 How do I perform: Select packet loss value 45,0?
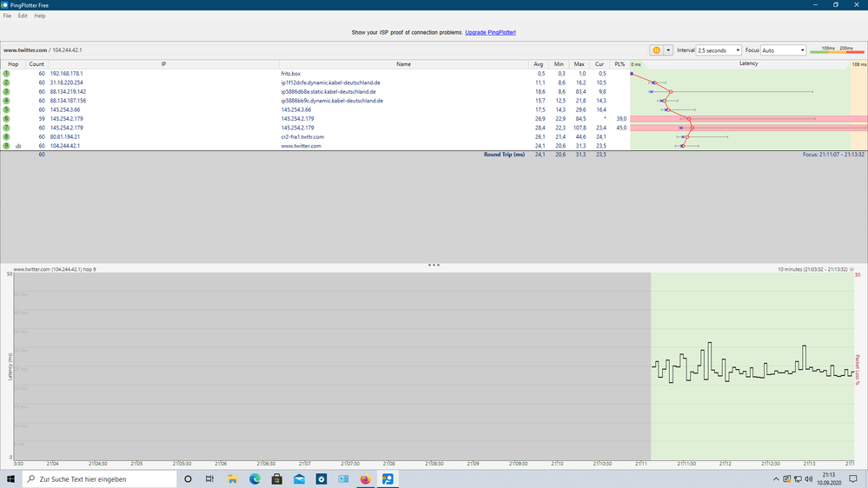coord(621,128)
